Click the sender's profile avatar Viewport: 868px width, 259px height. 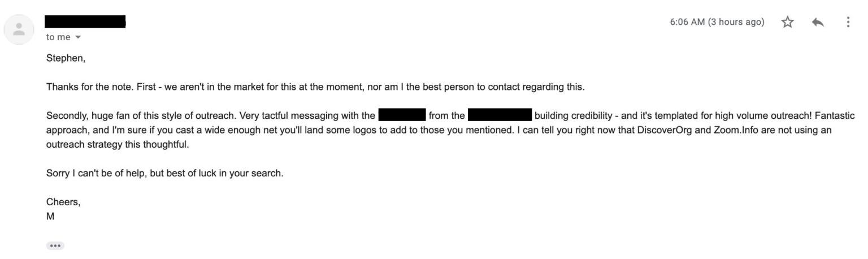coord(19,30)
